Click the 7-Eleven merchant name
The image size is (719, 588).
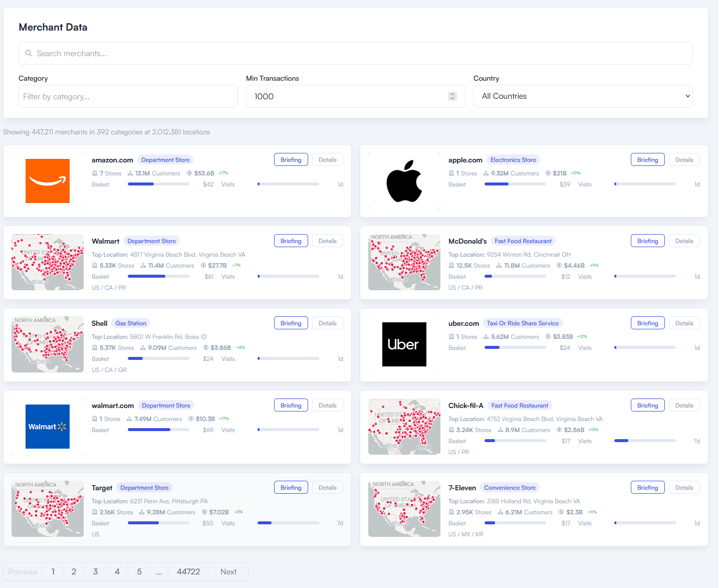pyautogui.click(x=462, y=488)
